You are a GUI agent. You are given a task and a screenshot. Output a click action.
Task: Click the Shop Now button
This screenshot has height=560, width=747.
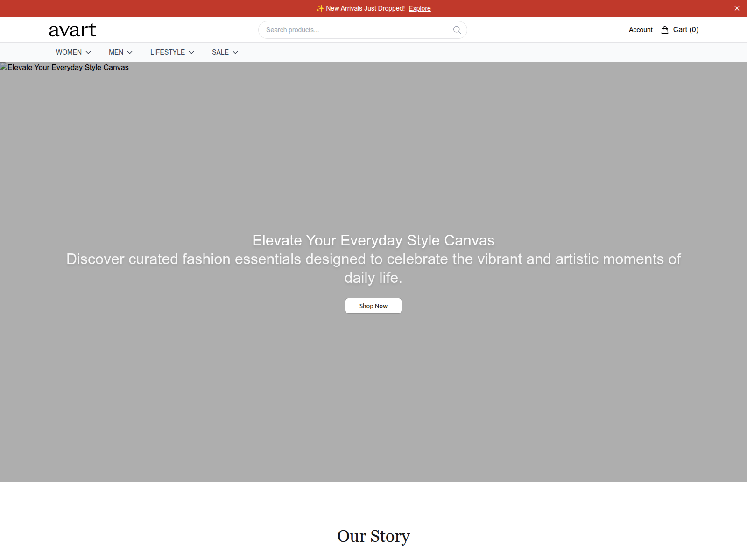pos(373,306)
